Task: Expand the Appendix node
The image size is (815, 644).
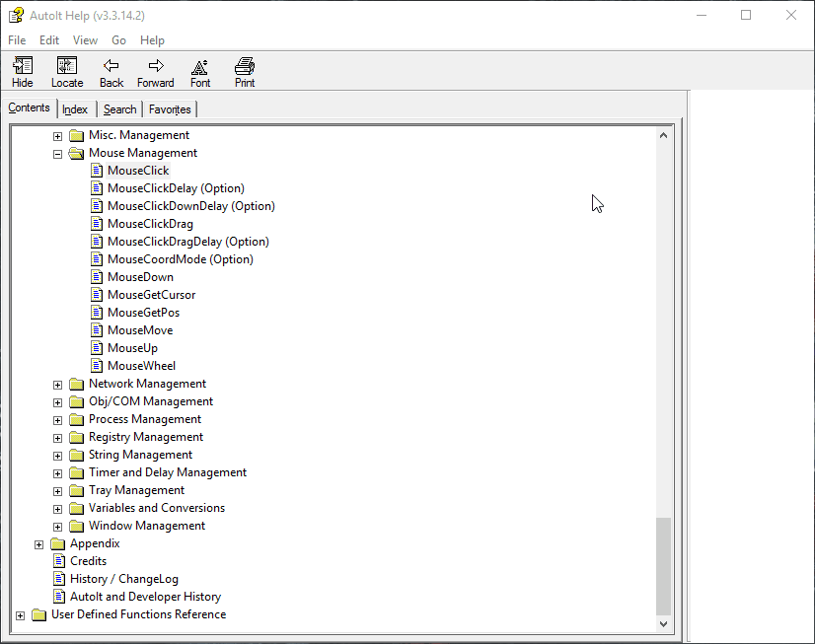Action: (39, 544)
